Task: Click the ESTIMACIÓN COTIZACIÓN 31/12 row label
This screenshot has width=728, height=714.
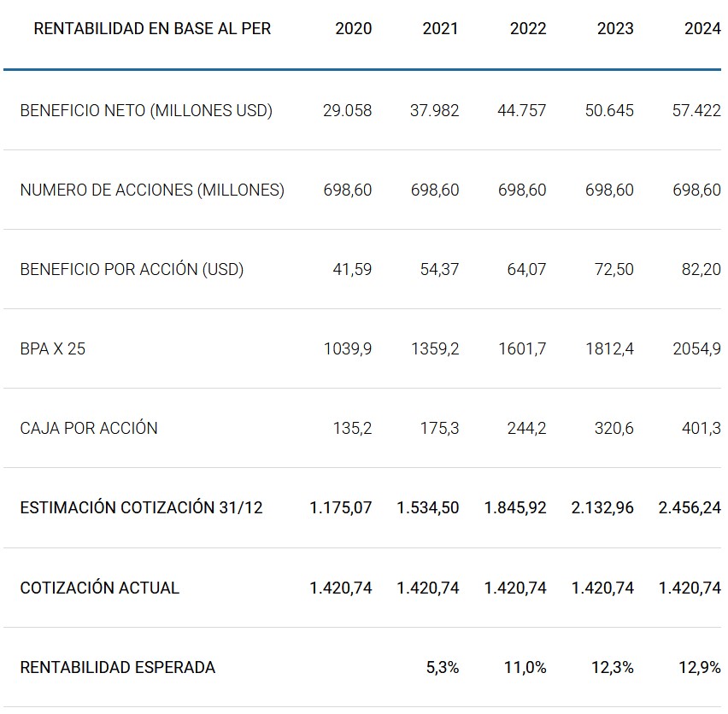Action: (141, 508)
